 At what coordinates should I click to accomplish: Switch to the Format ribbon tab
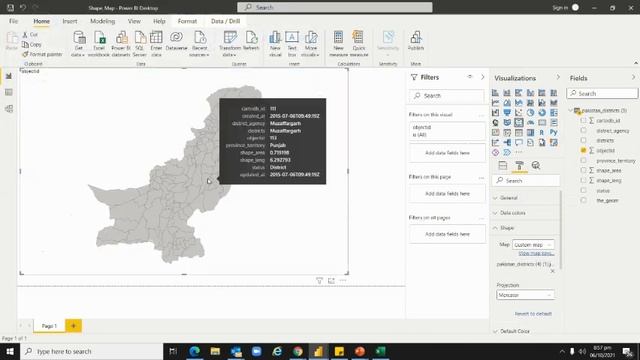point(187,21)
